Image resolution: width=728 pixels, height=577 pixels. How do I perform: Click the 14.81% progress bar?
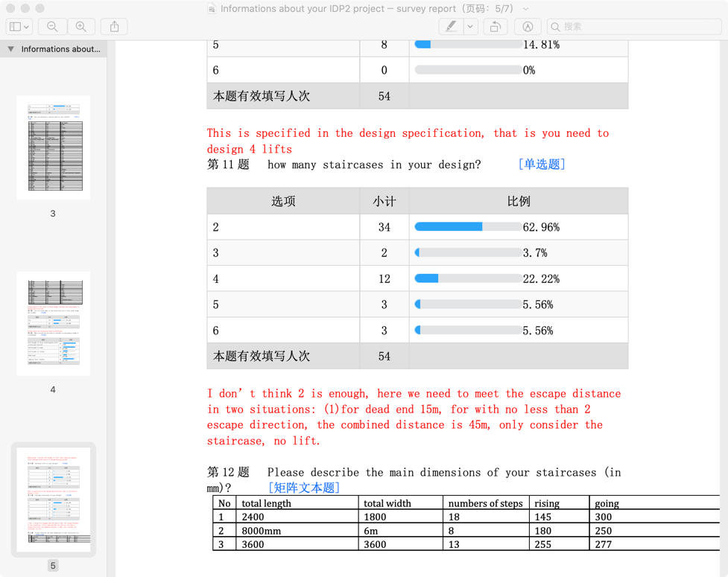tap(468, 45)
